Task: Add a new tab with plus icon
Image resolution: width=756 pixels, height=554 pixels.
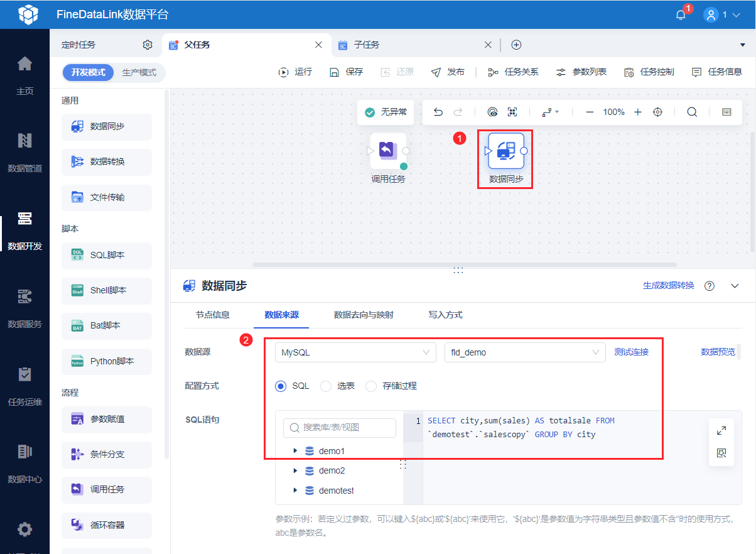Action: pos(516,45)
